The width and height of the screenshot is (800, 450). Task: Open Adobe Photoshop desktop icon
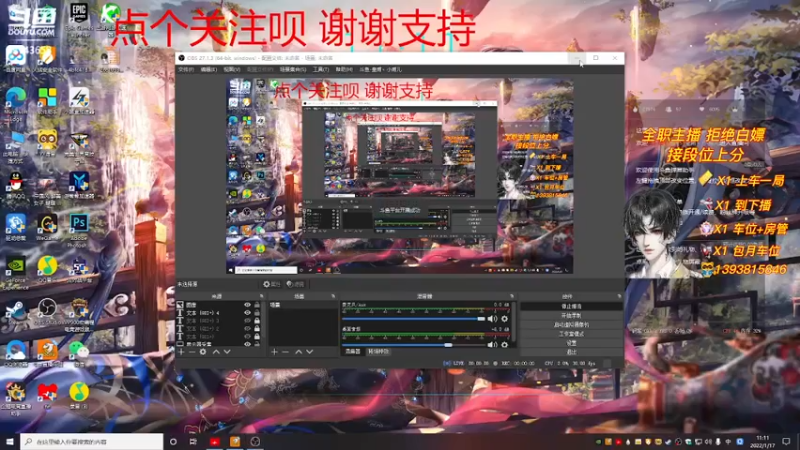click(x=79, y=230)
